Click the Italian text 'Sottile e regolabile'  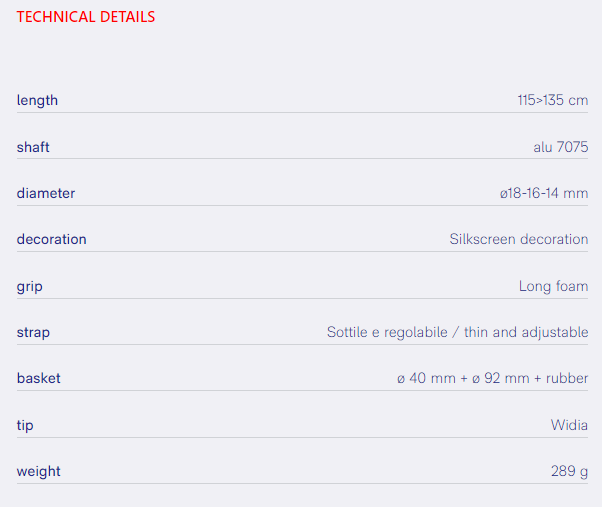(387, 332)
